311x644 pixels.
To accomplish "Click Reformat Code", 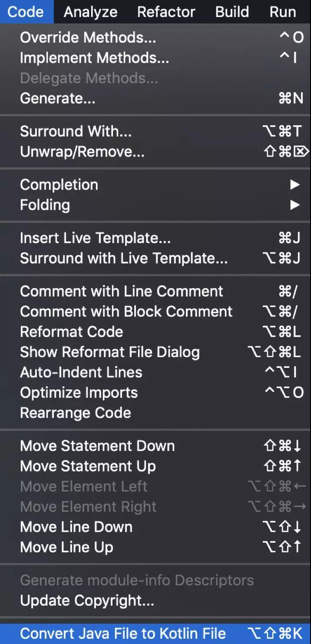I will [x=155, y=332].
